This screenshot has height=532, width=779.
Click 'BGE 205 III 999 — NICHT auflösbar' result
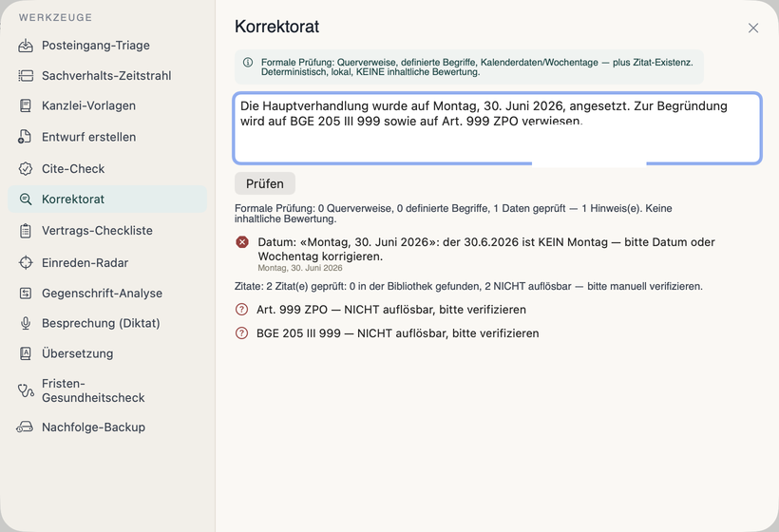397,333
